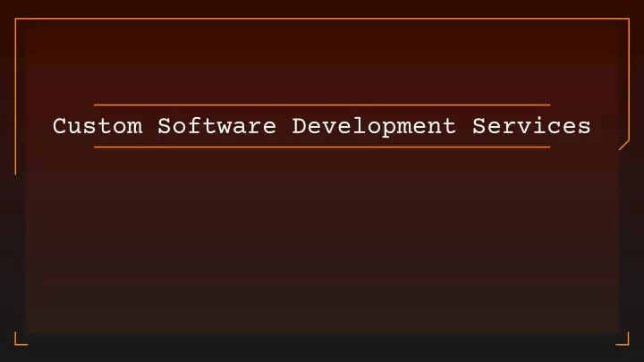The height and width of the screenshot is (362, 644).
Task: Click the word "Development" in the title
Action: click(x=374, y=126)
